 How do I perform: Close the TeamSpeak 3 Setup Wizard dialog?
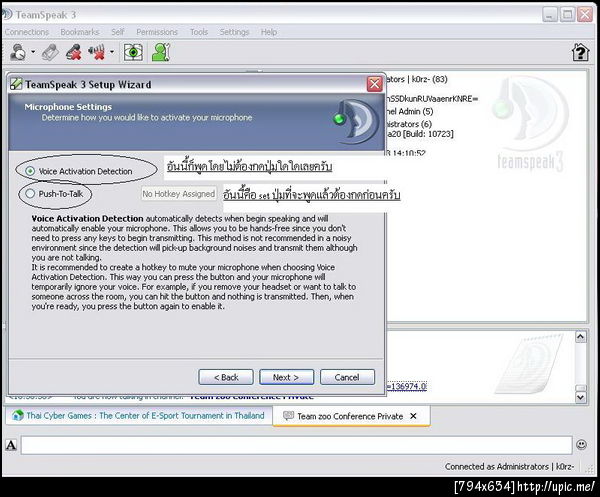pyautogui.click(x=374, y=84)
